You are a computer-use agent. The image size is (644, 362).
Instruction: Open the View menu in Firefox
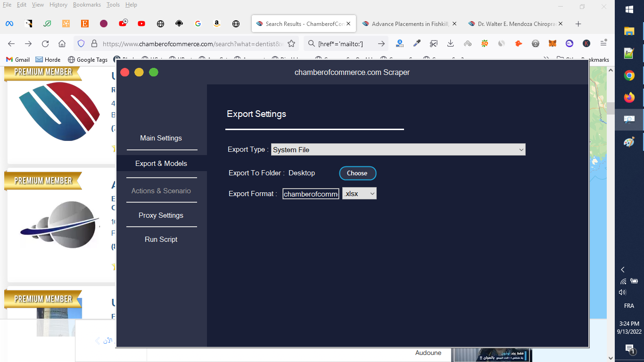point(38,5)
